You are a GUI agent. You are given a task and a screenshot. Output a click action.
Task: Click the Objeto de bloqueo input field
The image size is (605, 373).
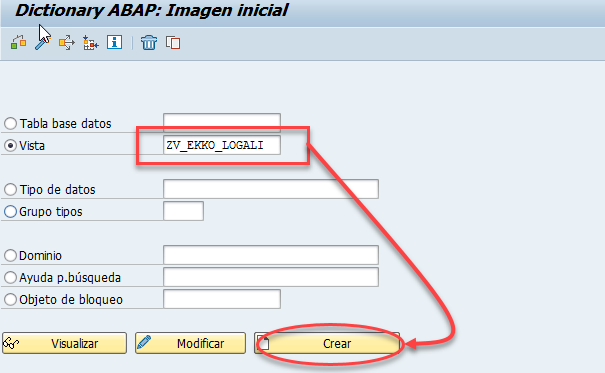coord(222,299)
